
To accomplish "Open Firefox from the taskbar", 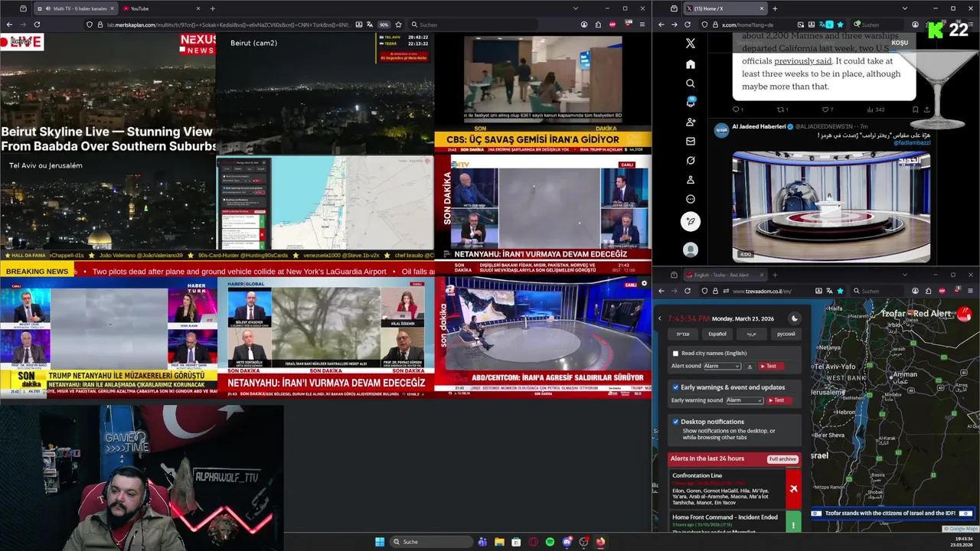I will [x=600, y=542].
